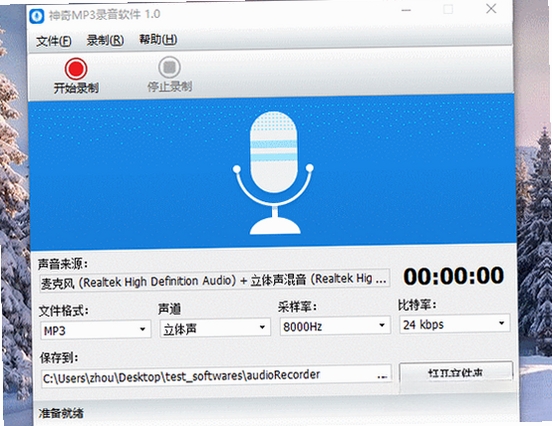
Task: Minimize the recorder window
Action: pyautogui.click(x=406, y=10)
